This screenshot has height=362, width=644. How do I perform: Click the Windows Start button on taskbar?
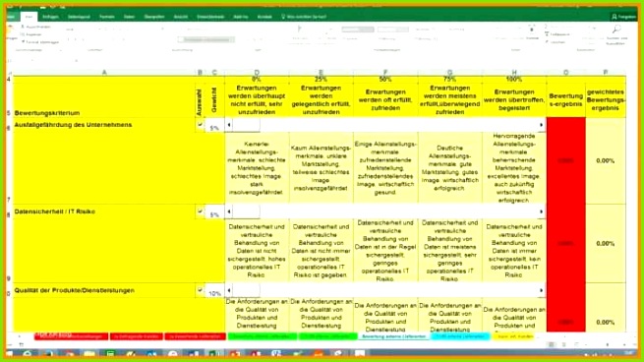10,353
